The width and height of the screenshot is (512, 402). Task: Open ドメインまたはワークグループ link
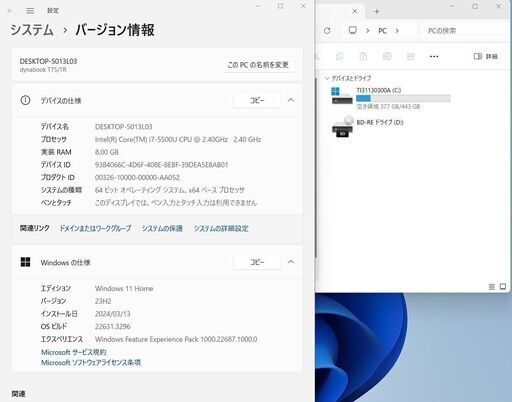click(x=95, y=228)
